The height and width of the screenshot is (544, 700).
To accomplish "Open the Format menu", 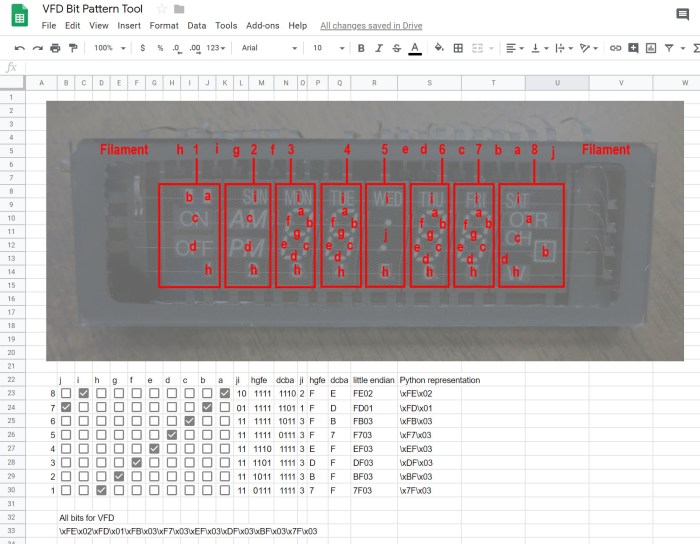I will pos(164,25).
